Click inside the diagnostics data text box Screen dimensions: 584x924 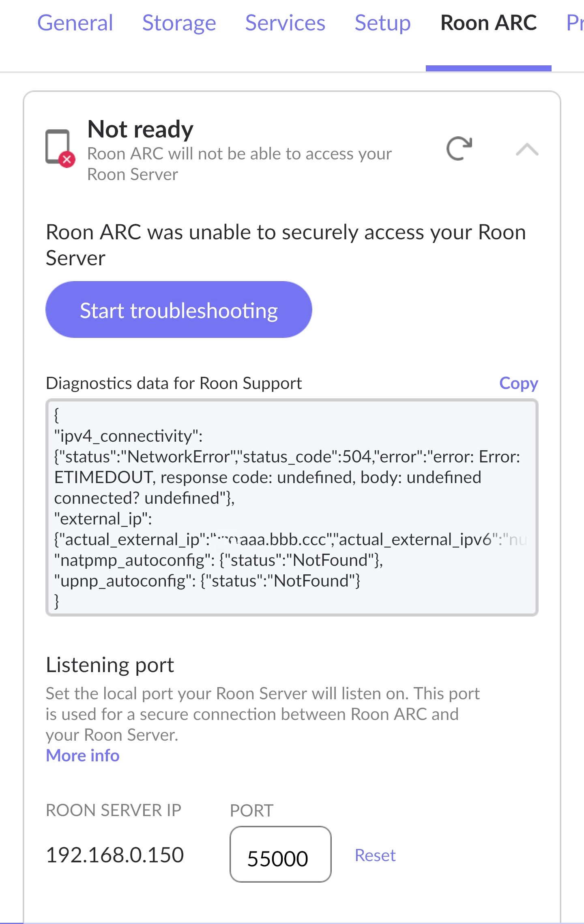pyautogui.click(x=292, y=507)
